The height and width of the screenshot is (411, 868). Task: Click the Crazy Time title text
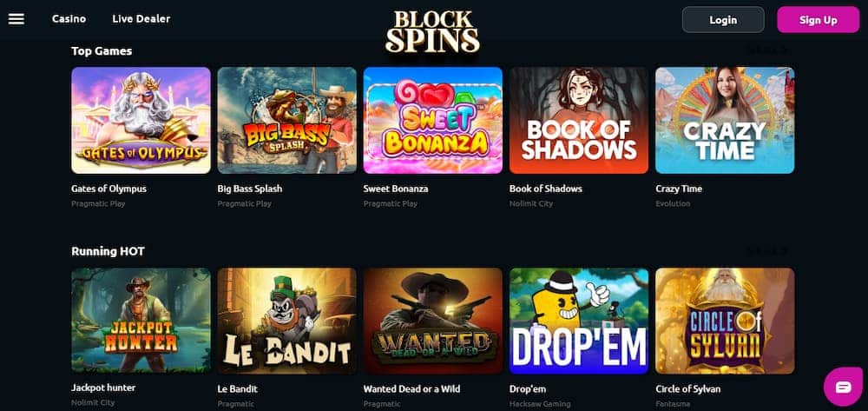(x=679, y=189)
